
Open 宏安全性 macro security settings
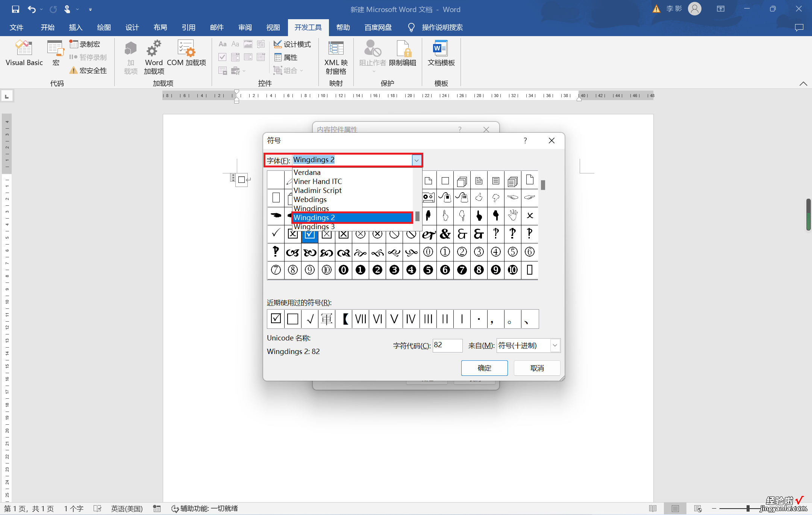point(88,70)
